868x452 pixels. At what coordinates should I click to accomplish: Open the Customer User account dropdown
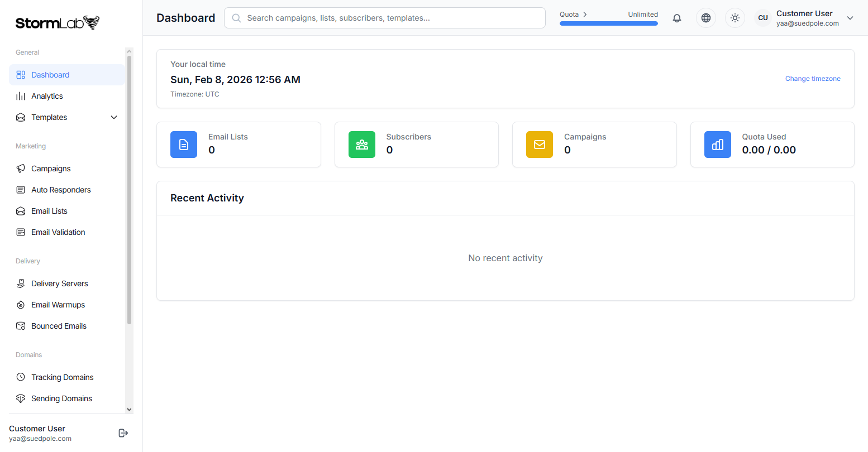pyautogui.click(x=850, y=18)
